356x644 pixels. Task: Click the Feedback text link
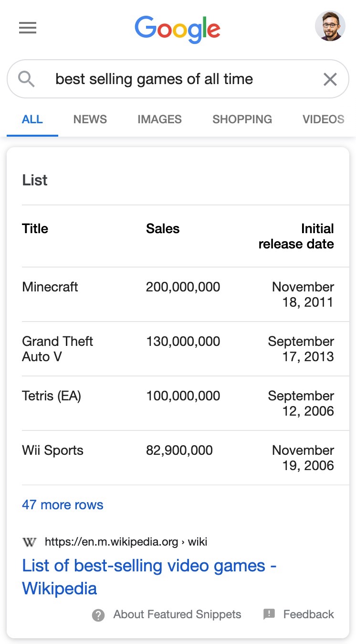tap(309, 614)
